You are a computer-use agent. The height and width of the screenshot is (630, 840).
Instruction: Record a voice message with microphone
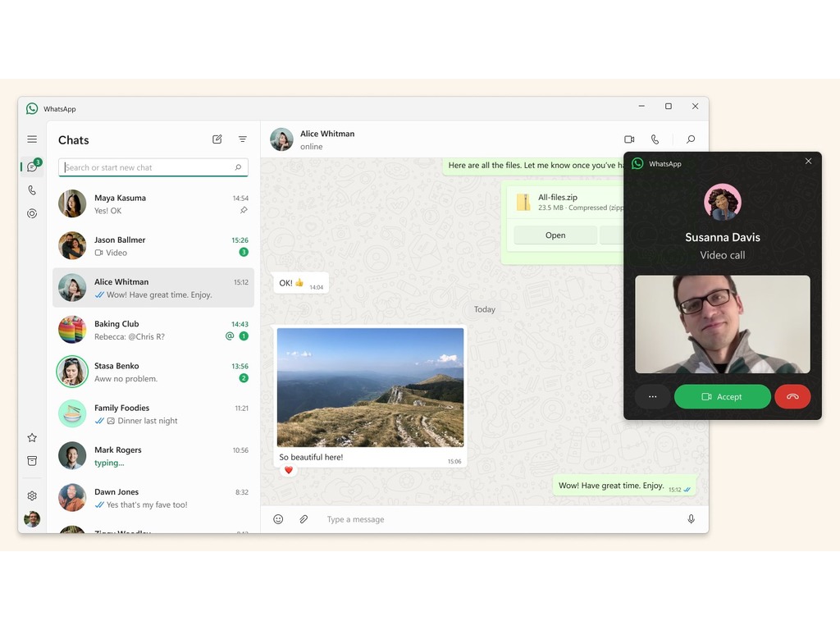[691, 519]
